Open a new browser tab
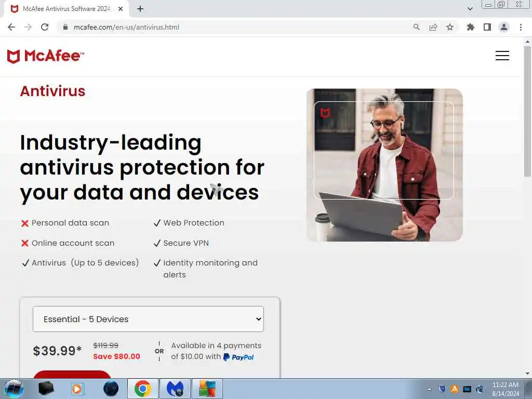Image resolution: width=532 pixels, height=399 pixels. point(140,9)
